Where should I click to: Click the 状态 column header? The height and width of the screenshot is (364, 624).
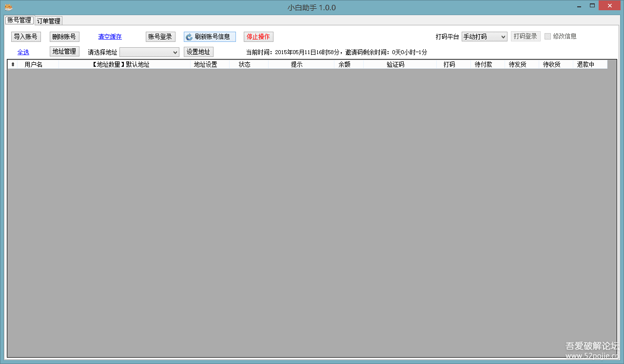249,64
